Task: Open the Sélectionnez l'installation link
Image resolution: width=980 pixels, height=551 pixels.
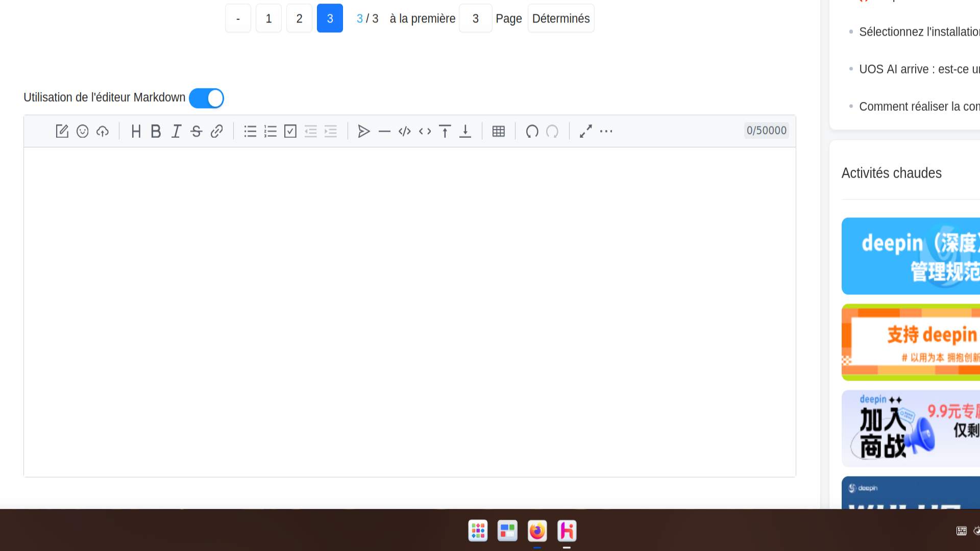Action: tap(919, 32)
